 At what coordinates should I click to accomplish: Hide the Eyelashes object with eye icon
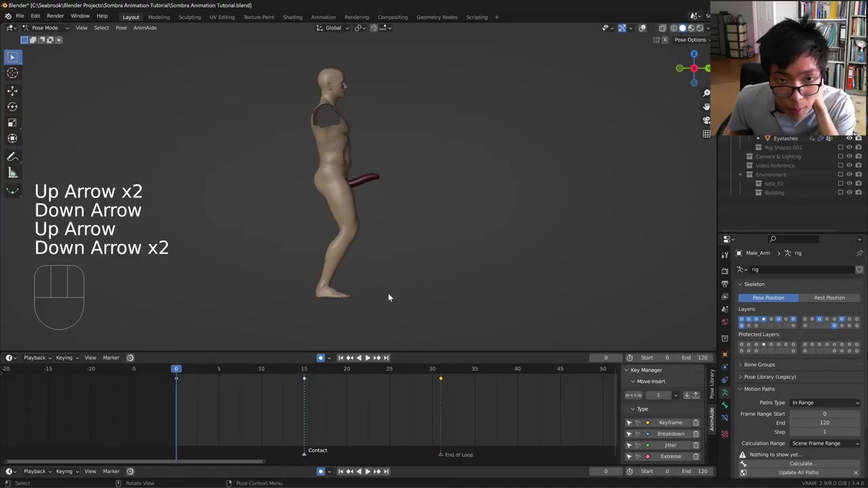click(x=849, y=138)
